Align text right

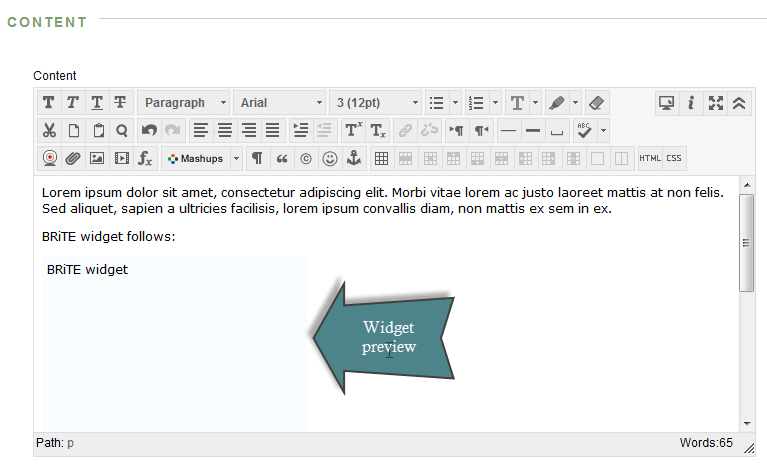pyautogui.click(x=248, y=131)
